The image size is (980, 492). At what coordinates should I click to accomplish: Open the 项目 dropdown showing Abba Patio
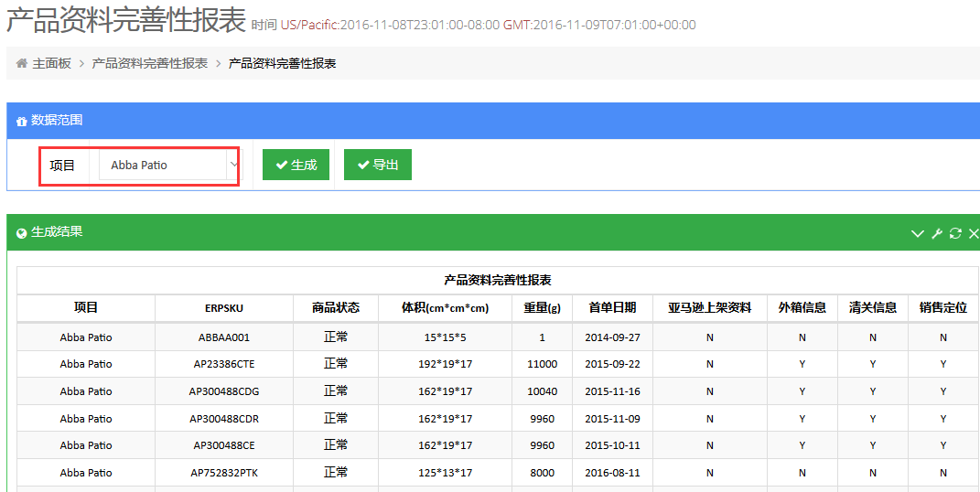(x=168, y=165)
